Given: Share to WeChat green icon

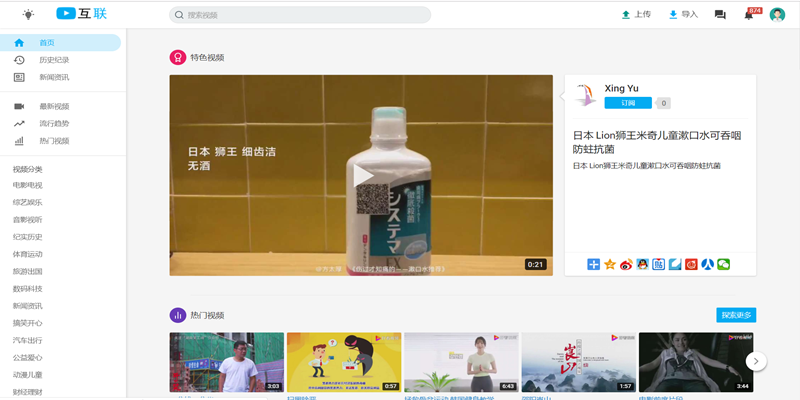Looking at the screenshot, I should [723, 264].
